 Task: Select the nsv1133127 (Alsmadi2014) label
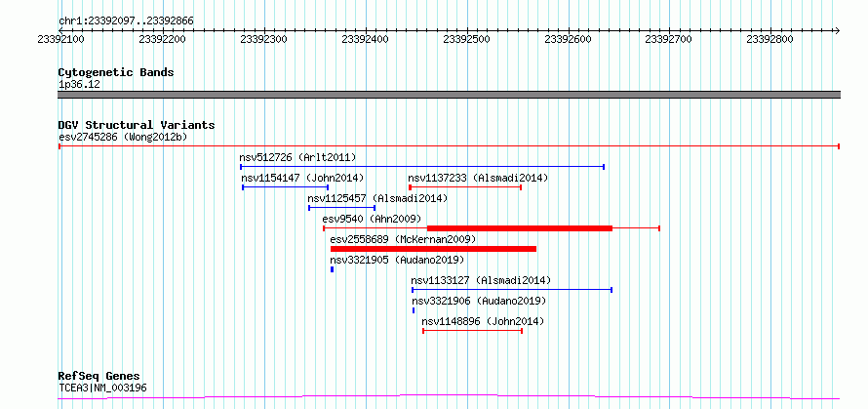[481, 280]
